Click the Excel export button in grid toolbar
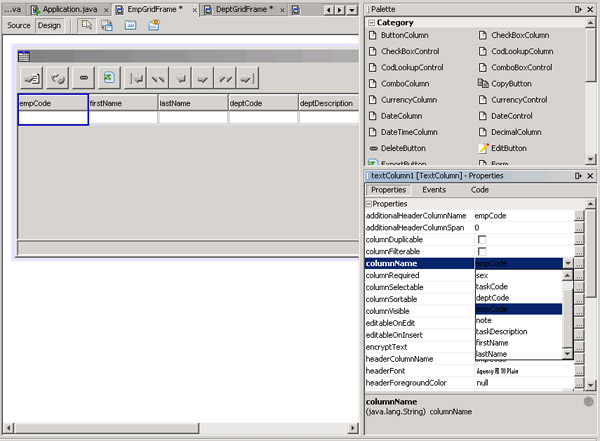Viewport: 600px width, 441px height. click(x=108, y=77)
